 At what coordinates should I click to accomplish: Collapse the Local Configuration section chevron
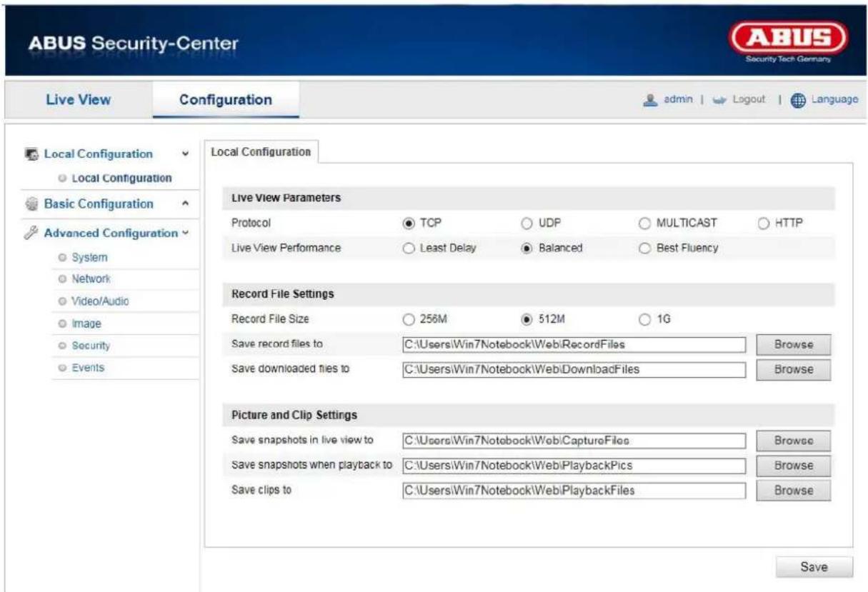[x=186, y=154]
